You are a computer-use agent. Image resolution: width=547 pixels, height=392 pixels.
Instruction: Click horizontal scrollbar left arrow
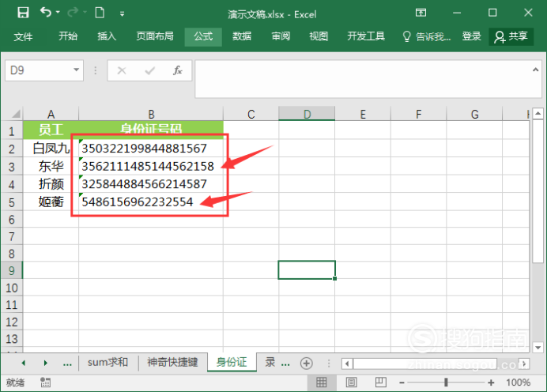[x=347, y=364]
